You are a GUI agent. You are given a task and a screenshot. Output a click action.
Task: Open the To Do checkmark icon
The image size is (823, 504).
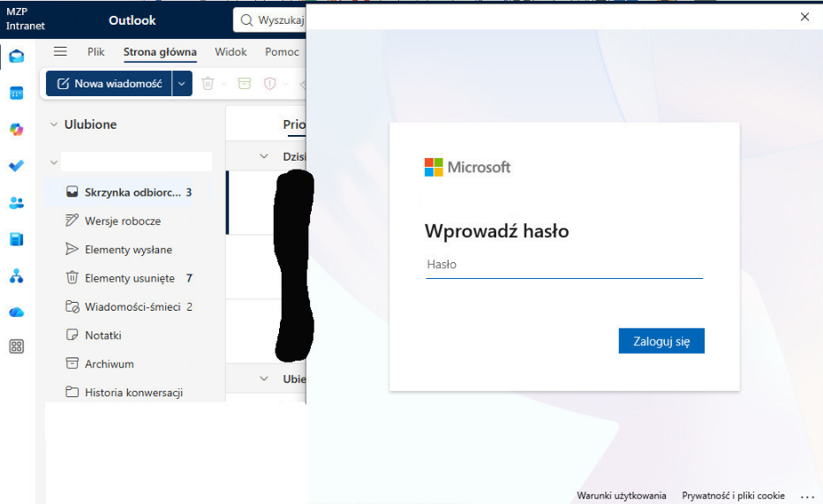[x=16, y=166]
